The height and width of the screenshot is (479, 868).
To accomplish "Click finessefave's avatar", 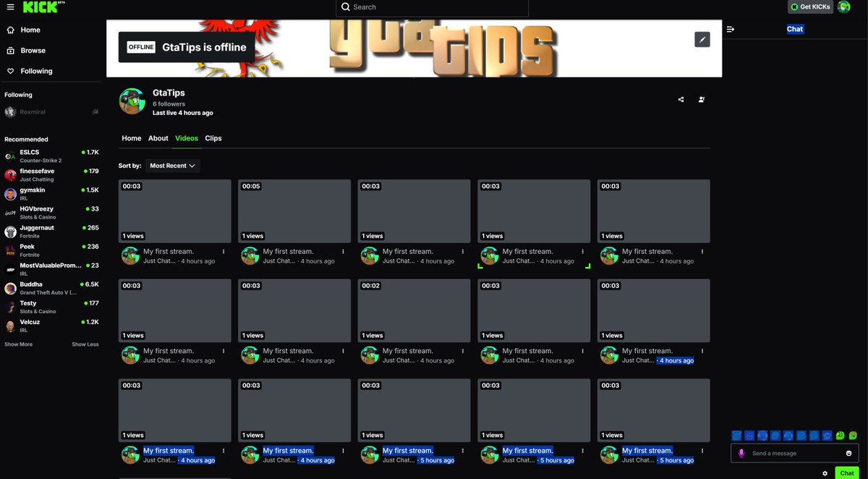I will pos(10,175).
